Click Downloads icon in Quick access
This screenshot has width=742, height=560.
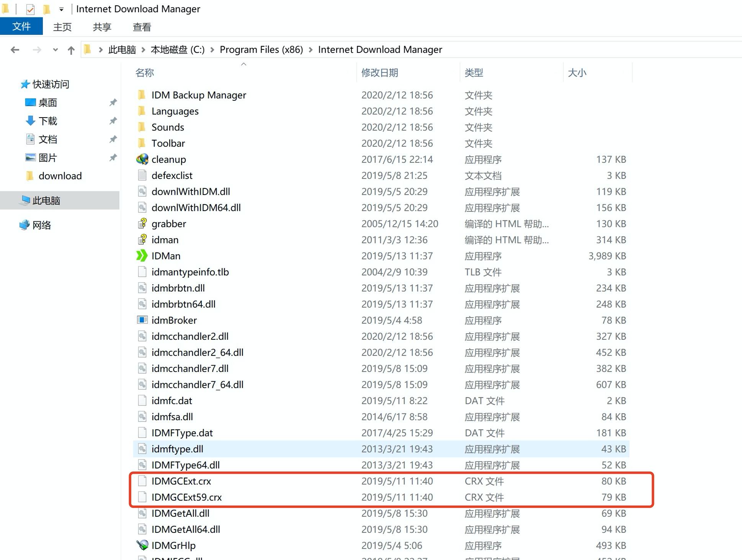(x=30, y=121)
